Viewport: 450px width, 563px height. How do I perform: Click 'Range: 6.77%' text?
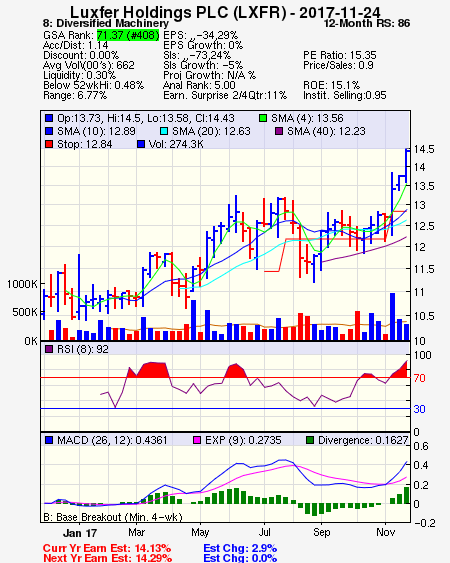point(75,96)
